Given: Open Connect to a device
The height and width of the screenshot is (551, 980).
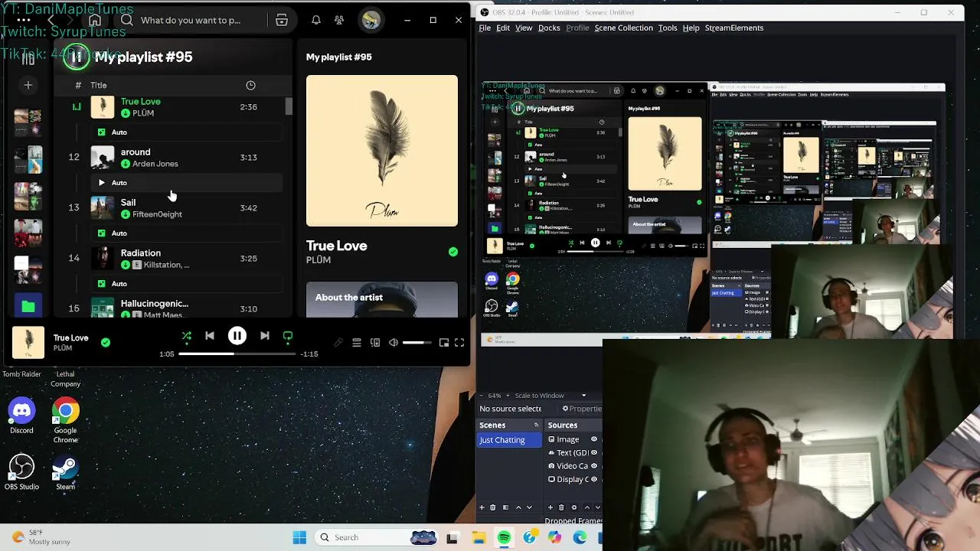Looking at the screenshot, I should 375,343.
